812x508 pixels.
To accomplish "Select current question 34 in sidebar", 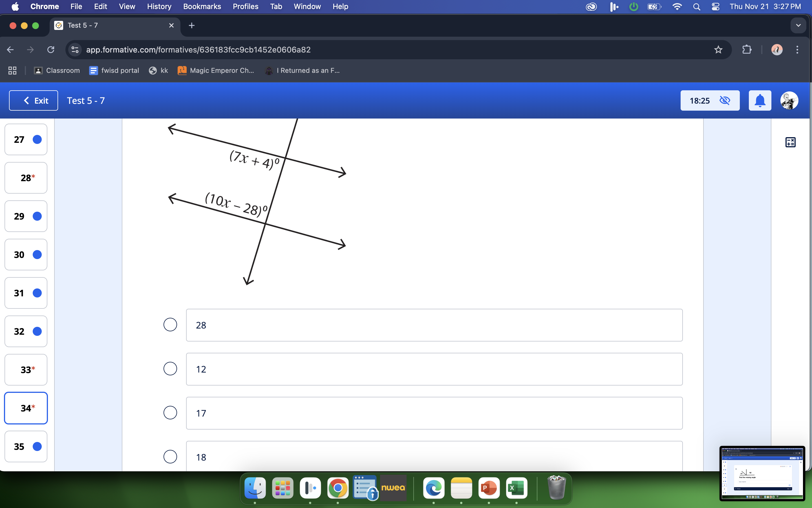I will 26,408.
